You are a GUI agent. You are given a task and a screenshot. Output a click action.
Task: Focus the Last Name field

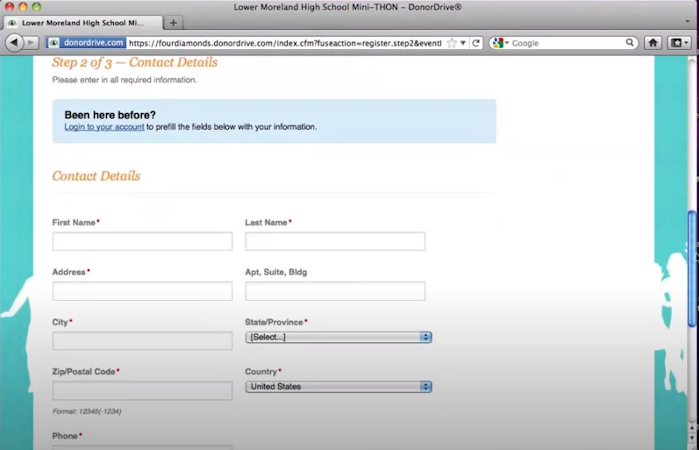coord(335,241)
